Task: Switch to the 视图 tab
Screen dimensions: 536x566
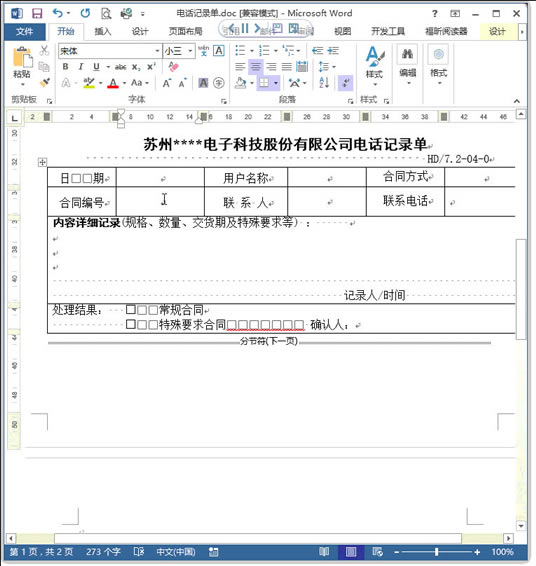Action: pyautogui.click(x=342, y=32)
